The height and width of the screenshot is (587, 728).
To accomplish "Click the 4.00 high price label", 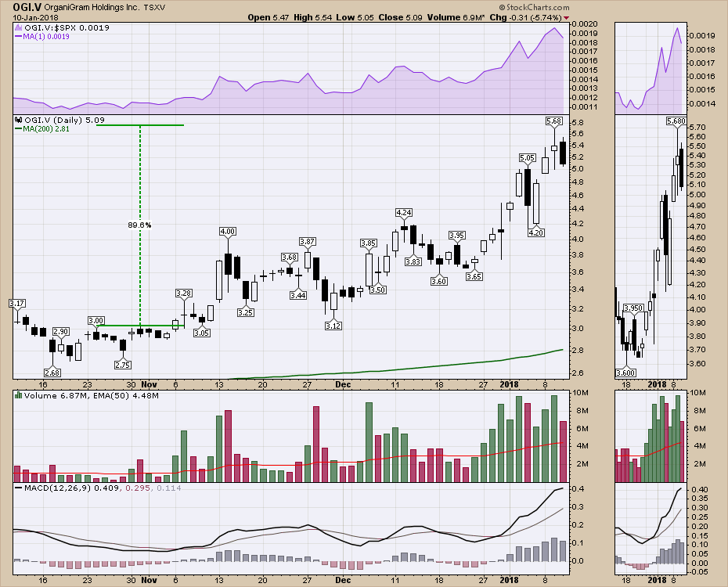I will point(228,231).
